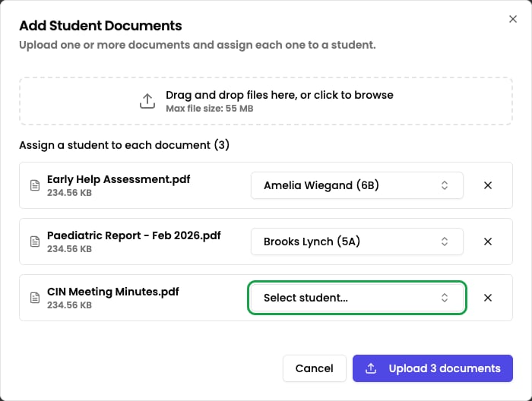
Task: Close the Add Student Documents dialog
Action: (x=513, y=19)
